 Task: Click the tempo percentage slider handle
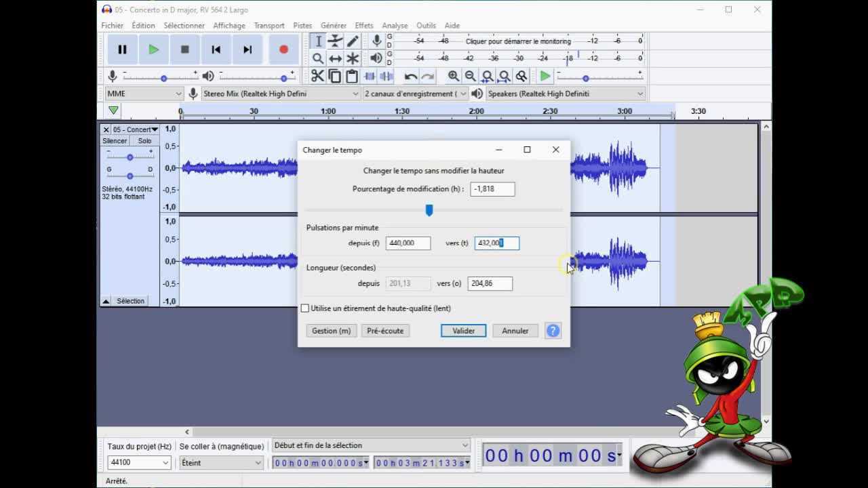(429, 211)
